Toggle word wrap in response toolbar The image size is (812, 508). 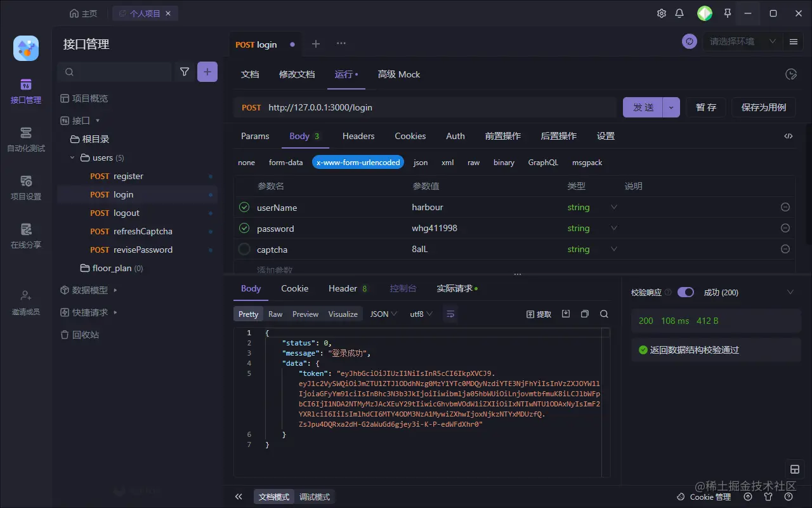point(450,314)
